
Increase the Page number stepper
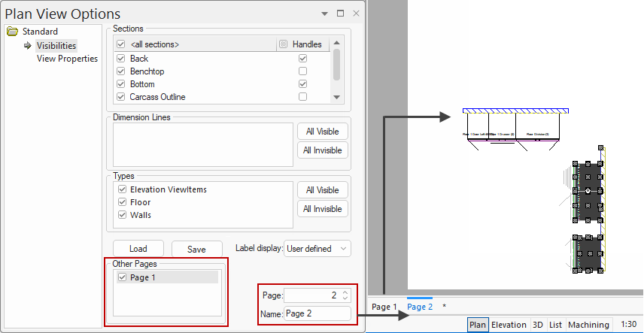[345, 292]
